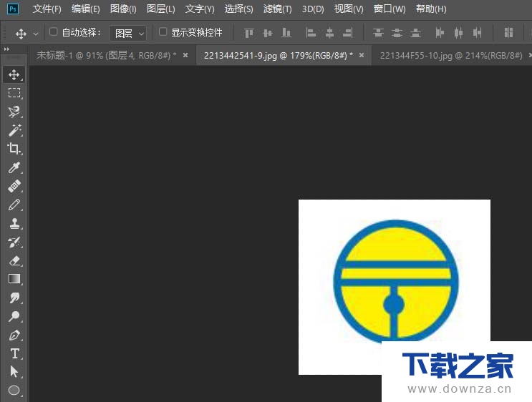Align top edges button in options bar

tap(249, 33)
